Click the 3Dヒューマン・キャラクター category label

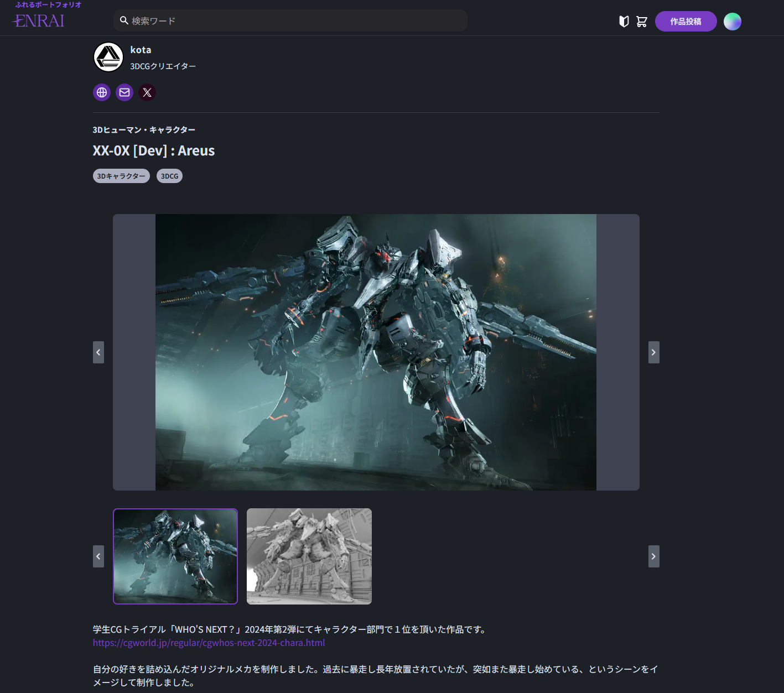[144, 130]
